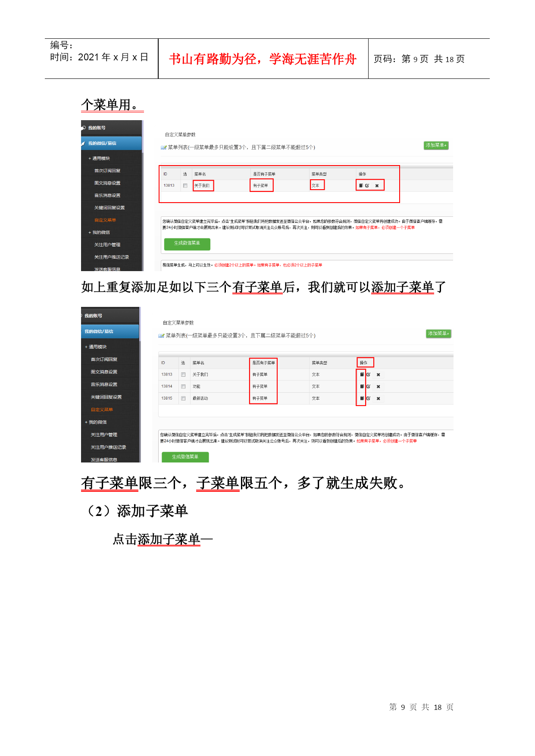This screenshot has height=756, width=535.
Task: Open 关键词回复设置 in the second screenshot sidebar
Action: [106, 397]
